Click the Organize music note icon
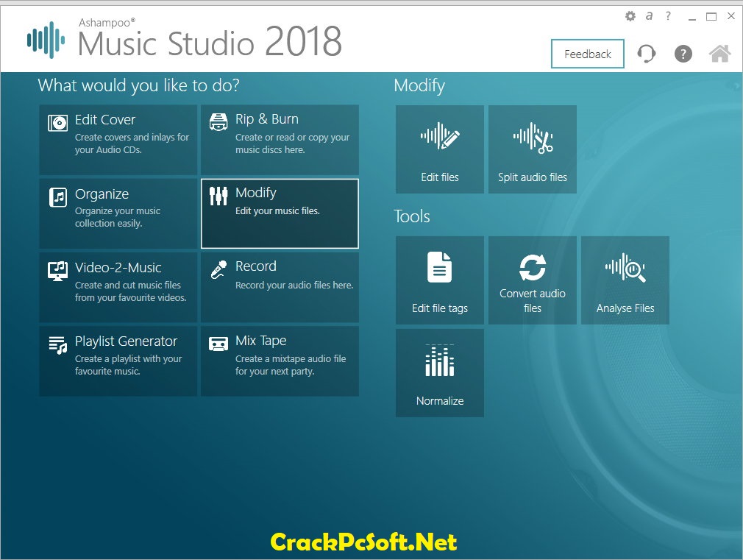The image size is (743, 560). (x=58, y=197)
